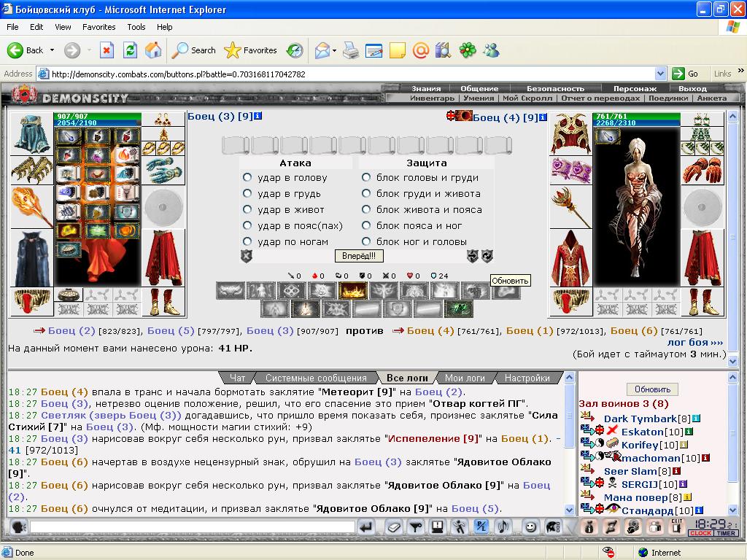Click the shield icon with right arrow

click(x=472, y=256)
